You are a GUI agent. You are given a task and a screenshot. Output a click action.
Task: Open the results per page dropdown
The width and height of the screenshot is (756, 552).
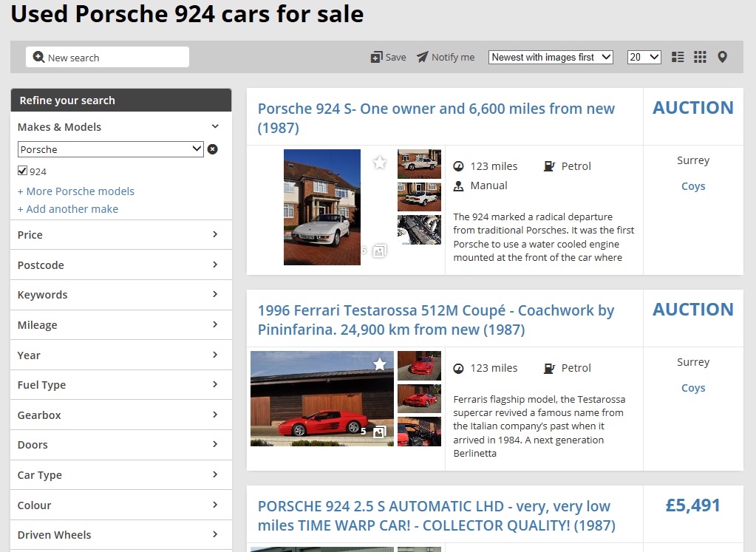pyautogui.click(x=644, y=57)
